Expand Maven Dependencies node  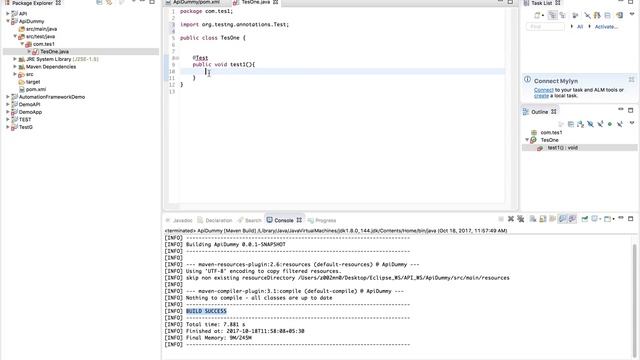(15, 67)
